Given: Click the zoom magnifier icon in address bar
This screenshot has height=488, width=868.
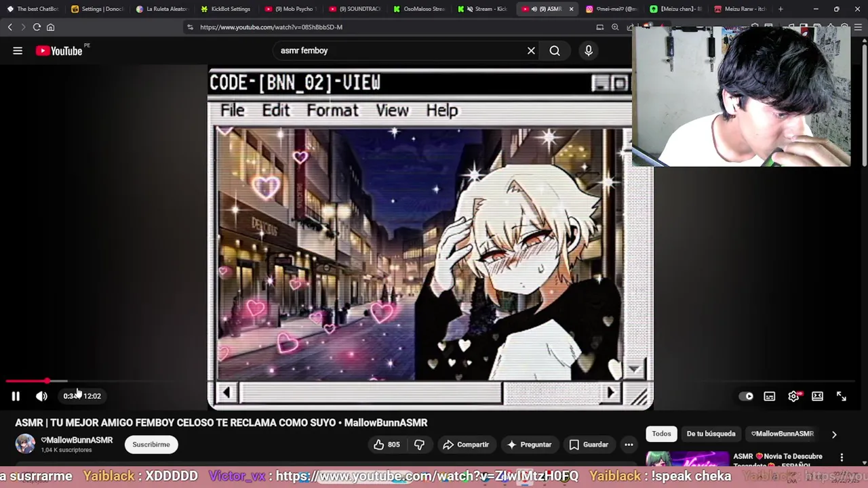Looking at the screenshot, I should point(615,27).
